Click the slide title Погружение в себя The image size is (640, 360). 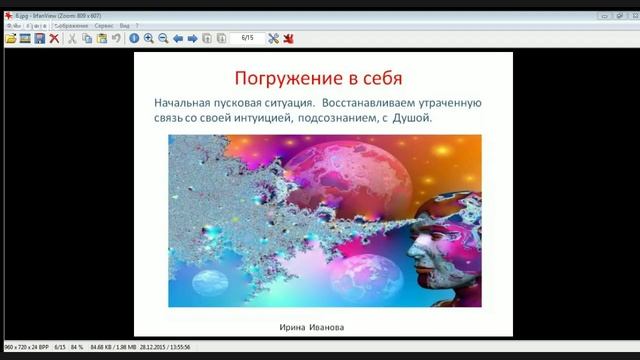pyautogui.click(x=318, y=78)
